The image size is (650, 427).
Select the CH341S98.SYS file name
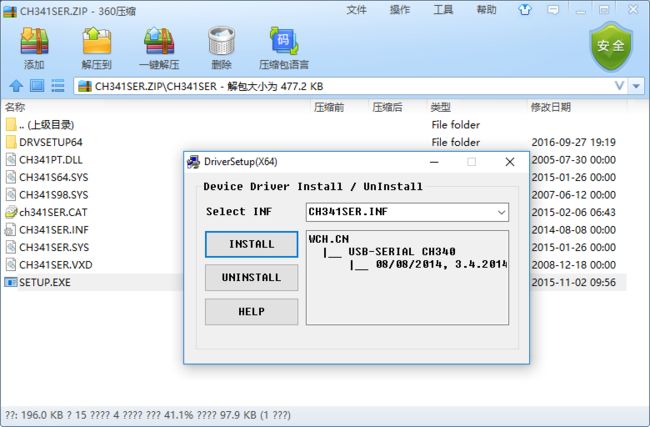53,195
